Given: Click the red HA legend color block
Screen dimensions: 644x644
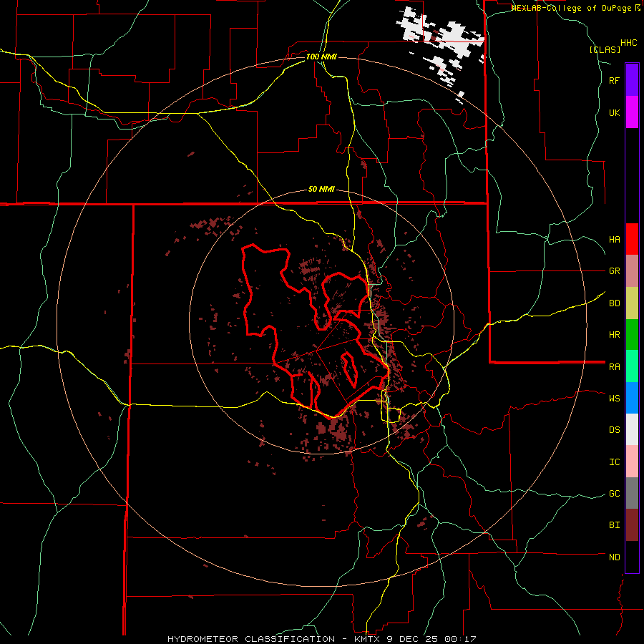Looking at the screenshot, I should [x=632, y=239].
